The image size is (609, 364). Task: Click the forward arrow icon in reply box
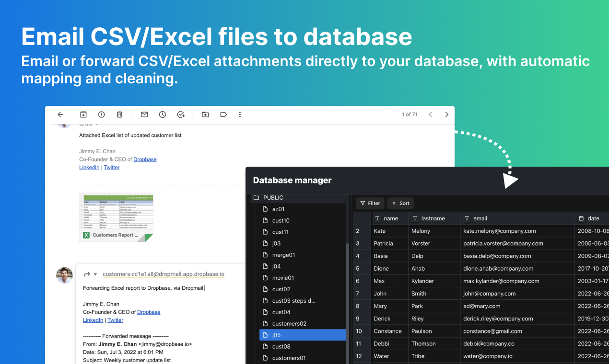pyautogui.click(x=87, y=274)
